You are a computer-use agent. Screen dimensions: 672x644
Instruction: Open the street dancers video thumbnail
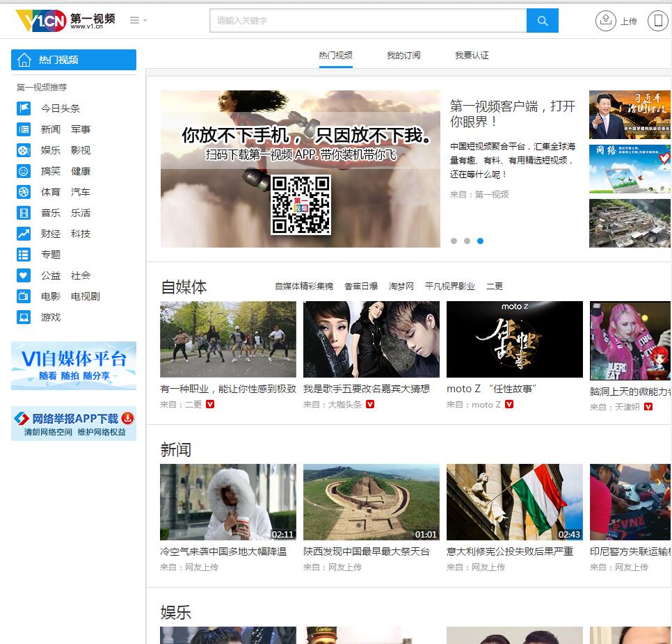(x=228, y=339)
